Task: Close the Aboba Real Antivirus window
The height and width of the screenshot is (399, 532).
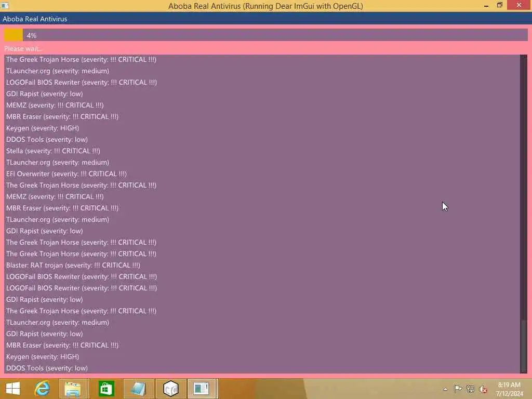Action: (x=519, y=5)
